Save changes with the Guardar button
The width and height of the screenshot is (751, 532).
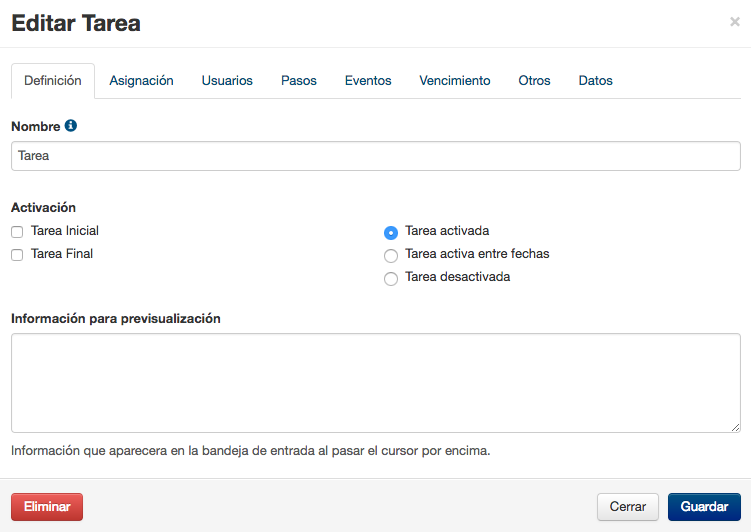coord(704,507)
